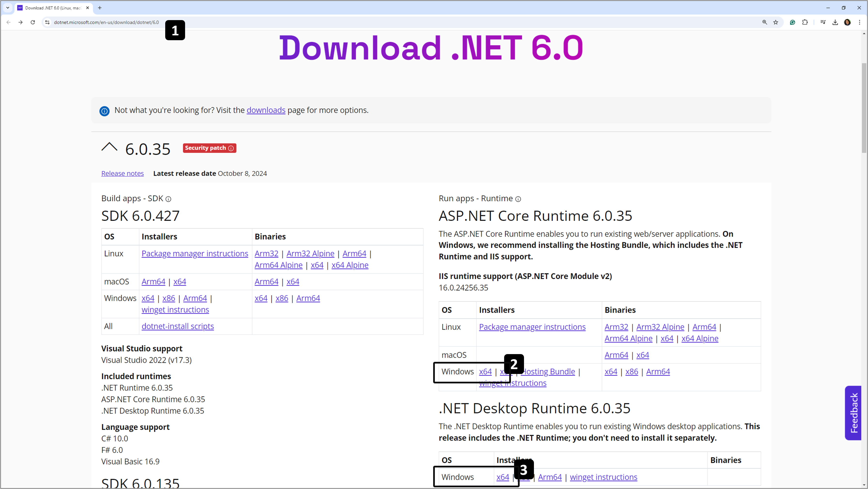Click the dotnet-install scripts link
The height and width of the screenshot is (489, 868).
(x=178, y=326)
